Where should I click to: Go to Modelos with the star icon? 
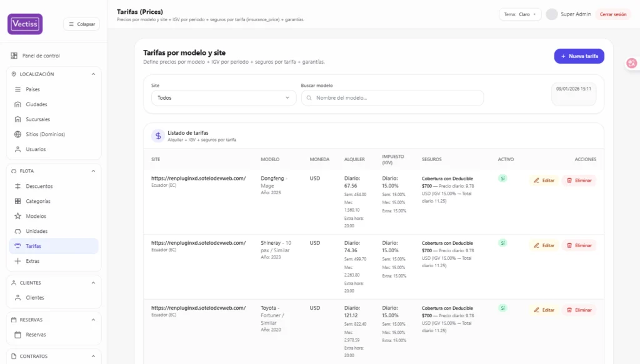pos(36,216)
